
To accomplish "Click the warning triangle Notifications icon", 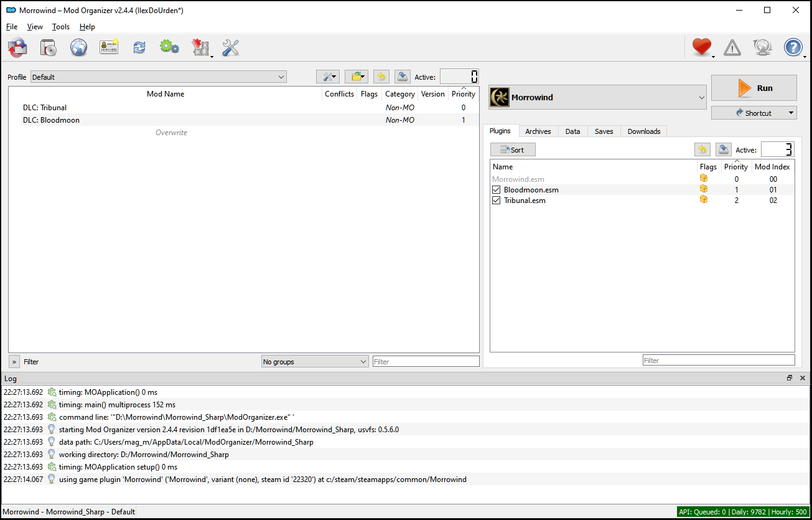I will (x=732, y=47).
